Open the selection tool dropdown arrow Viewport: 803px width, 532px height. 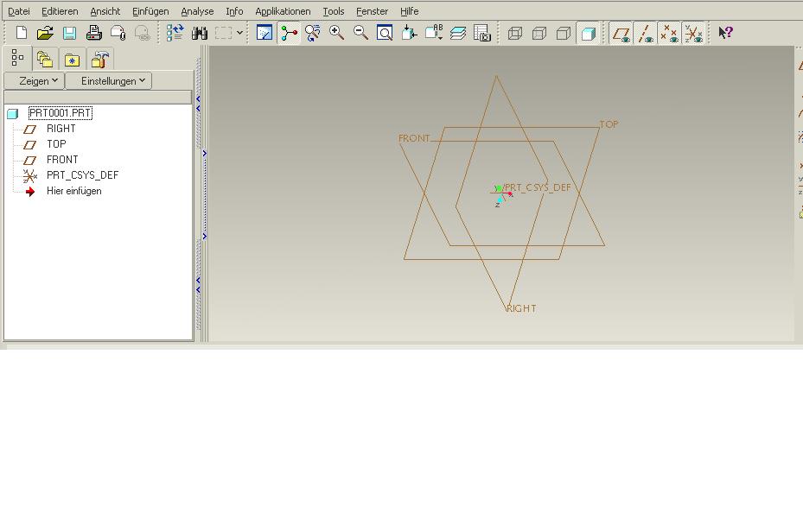[239, 33]
